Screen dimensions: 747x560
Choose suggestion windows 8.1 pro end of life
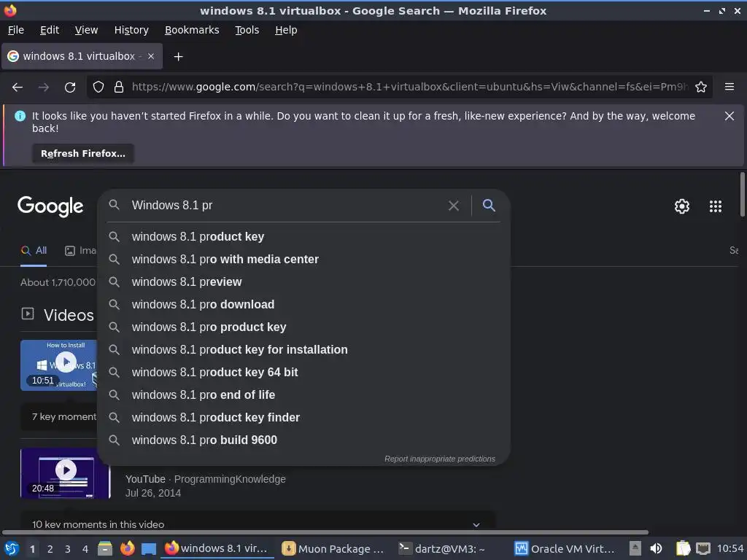coord(303,394)
